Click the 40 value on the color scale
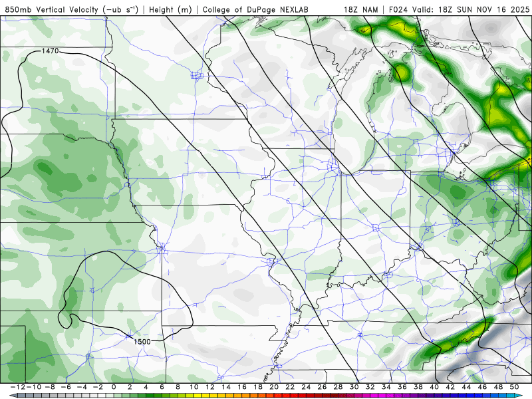 [434, 387]
